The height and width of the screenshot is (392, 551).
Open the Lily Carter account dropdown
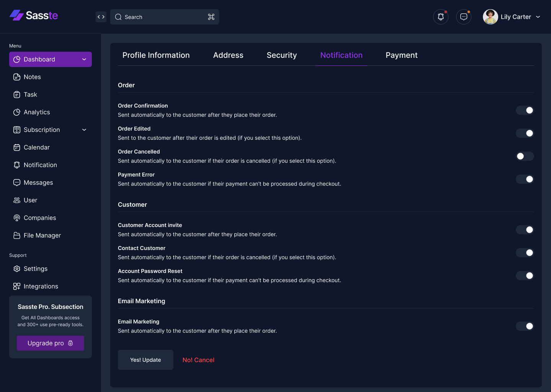[538, 17]
